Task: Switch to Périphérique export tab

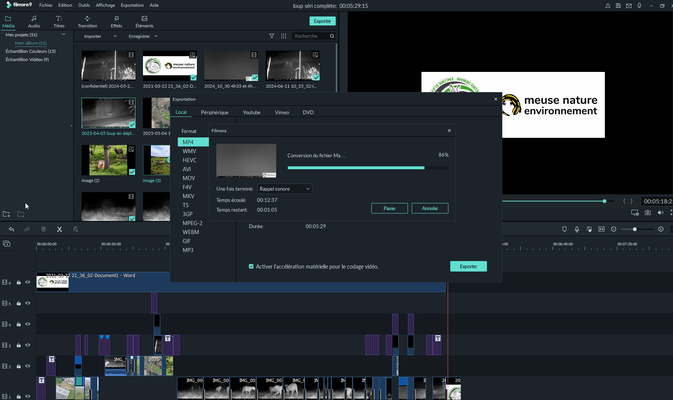Action: coord(214,112)
